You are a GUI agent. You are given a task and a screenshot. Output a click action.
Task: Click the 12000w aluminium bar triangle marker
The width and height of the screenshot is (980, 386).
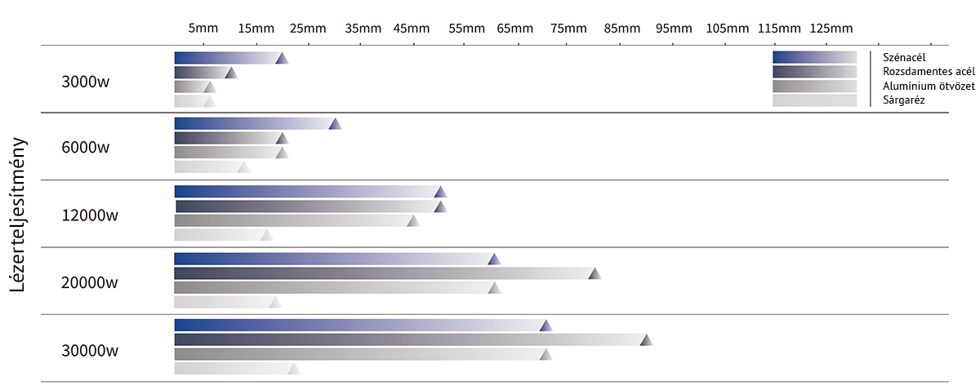(x=413, y=220)
